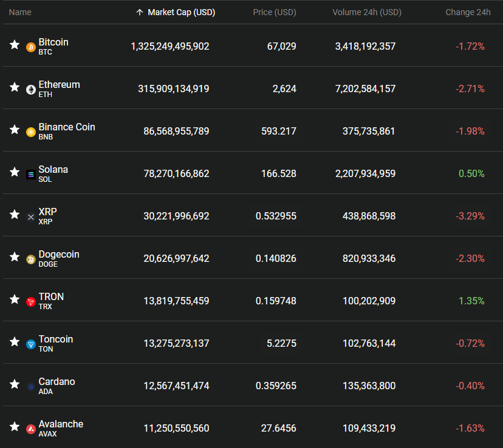This screenshot has height=448, width=503.
Task: Select TRON price 0.159748
Action: tap(276, 301)
